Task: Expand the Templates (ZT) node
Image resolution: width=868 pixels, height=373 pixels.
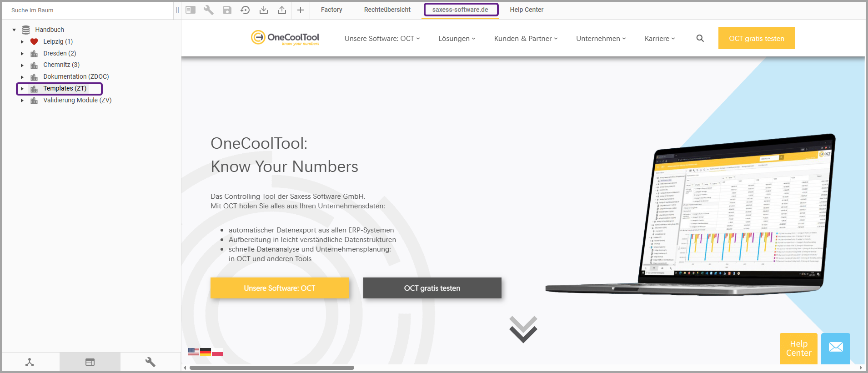Action: pyautogui.click(x=22, y=89)
